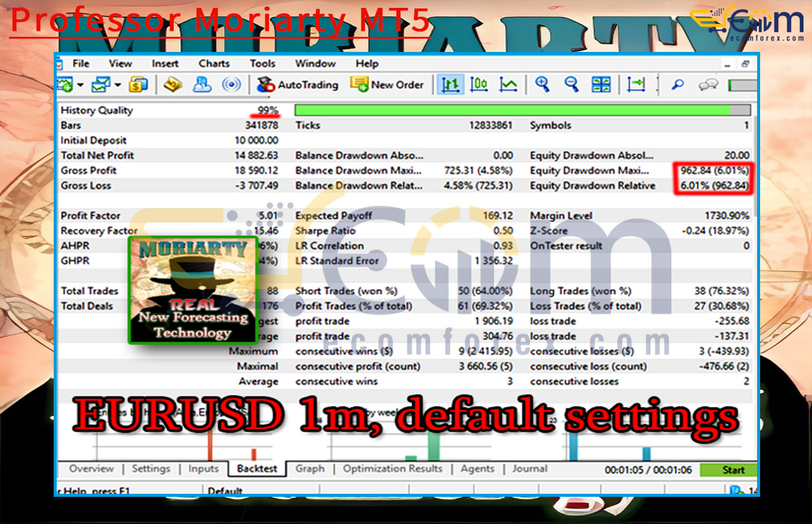Click the History Quality '99%' value
The image size is (812, 524).
point(268,110)
